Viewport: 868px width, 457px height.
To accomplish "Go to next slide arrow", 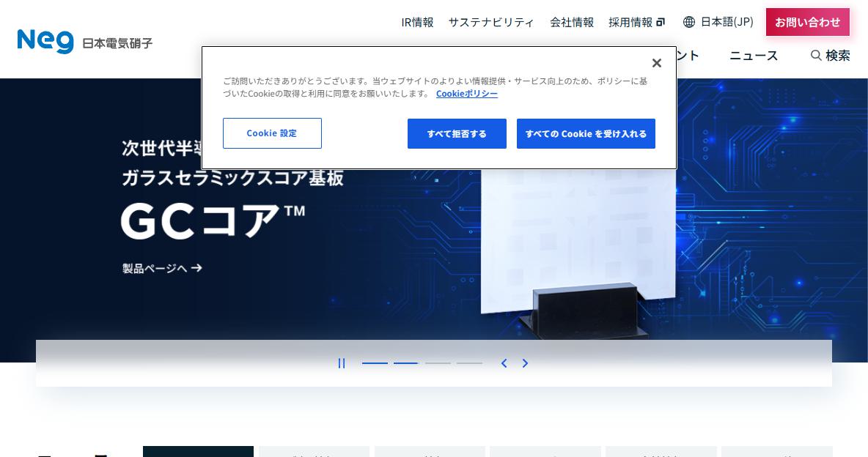I will tap(525, 363).
